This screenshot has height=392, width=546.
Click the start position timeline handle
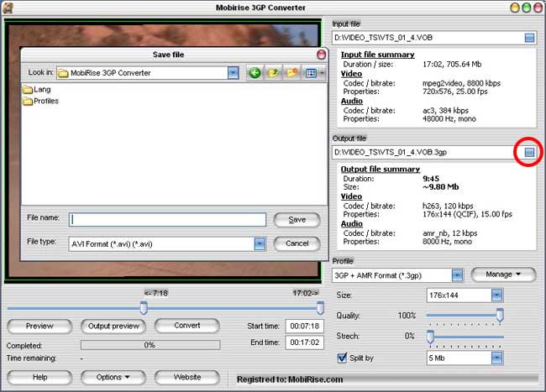[144, 308]
